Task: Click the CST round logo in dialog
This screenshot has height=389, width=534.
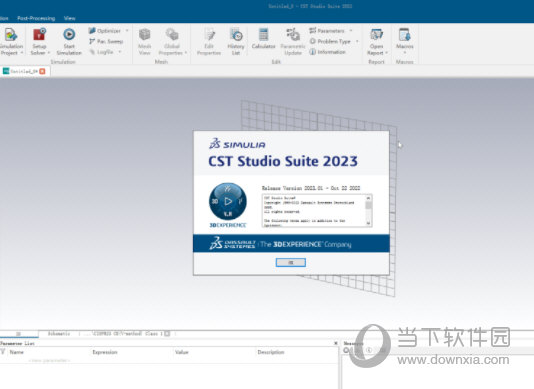Action: click(228, 201)
